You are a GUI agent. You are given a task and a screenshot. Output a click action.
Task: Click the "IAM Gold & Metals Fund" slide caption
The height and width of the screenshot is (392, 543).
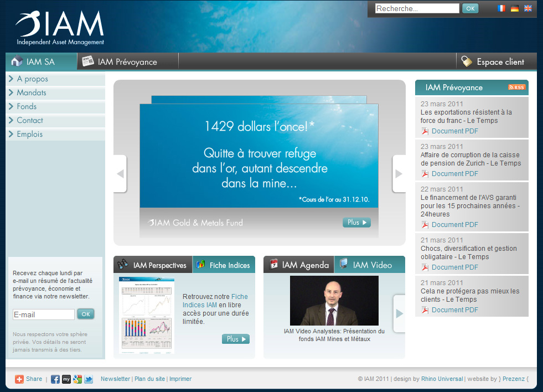click(195, 223)
